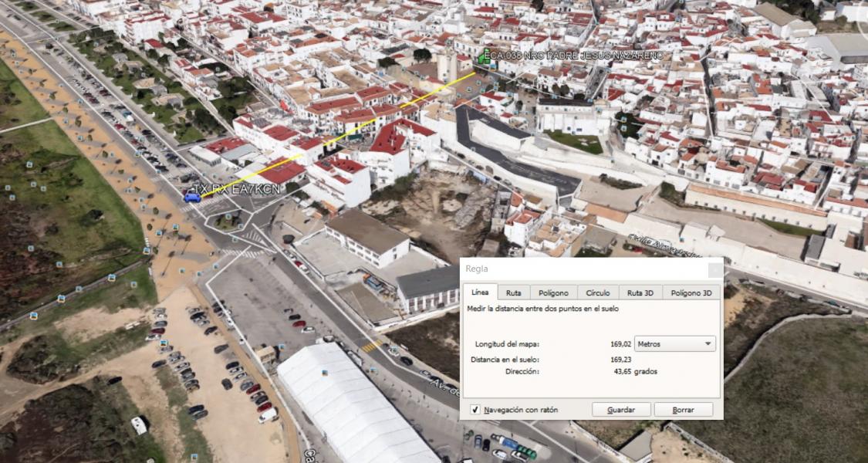Click the 43,65 grados direction value
This screenshot has width=868, height=463.
pos(634,371)
